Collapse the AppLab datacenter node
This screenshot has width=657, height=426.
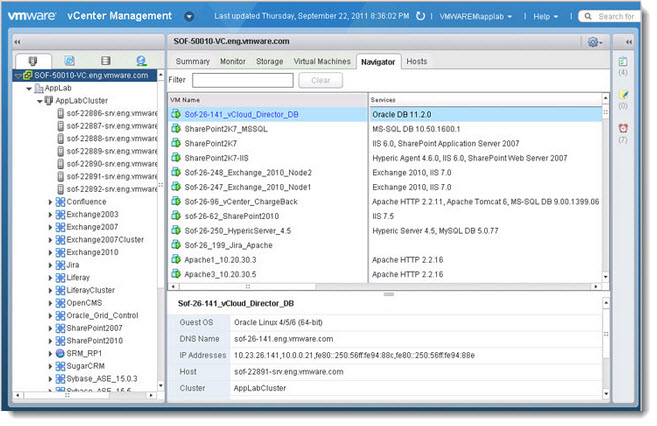[29, 88]
